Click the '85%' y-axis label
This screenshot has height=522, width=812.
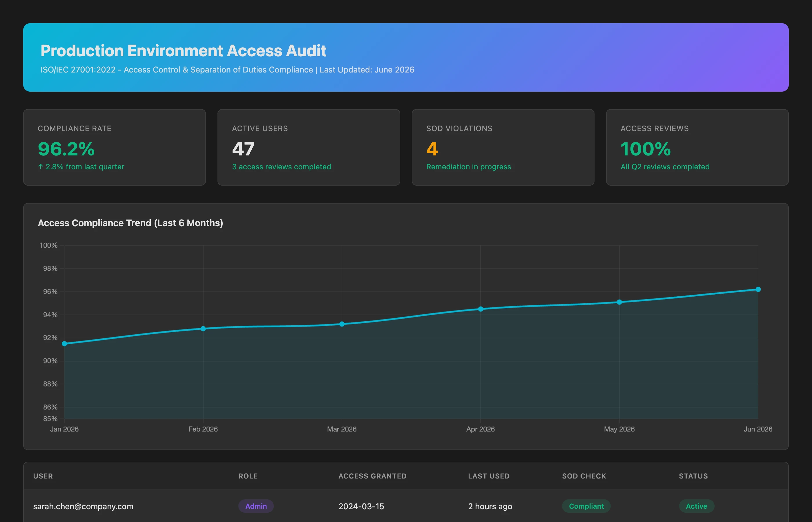50,419
